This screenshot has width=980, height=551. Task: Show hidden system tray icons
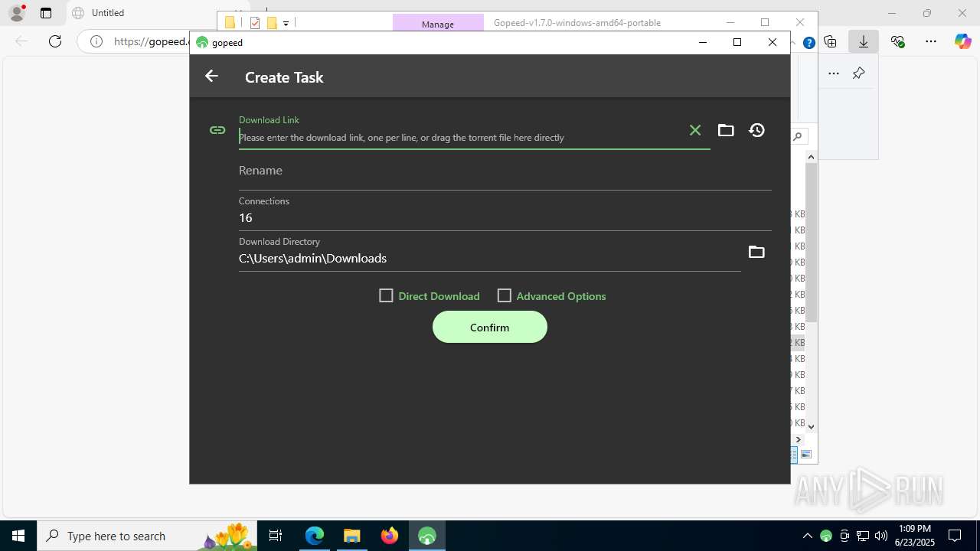(x=808, y=536)
